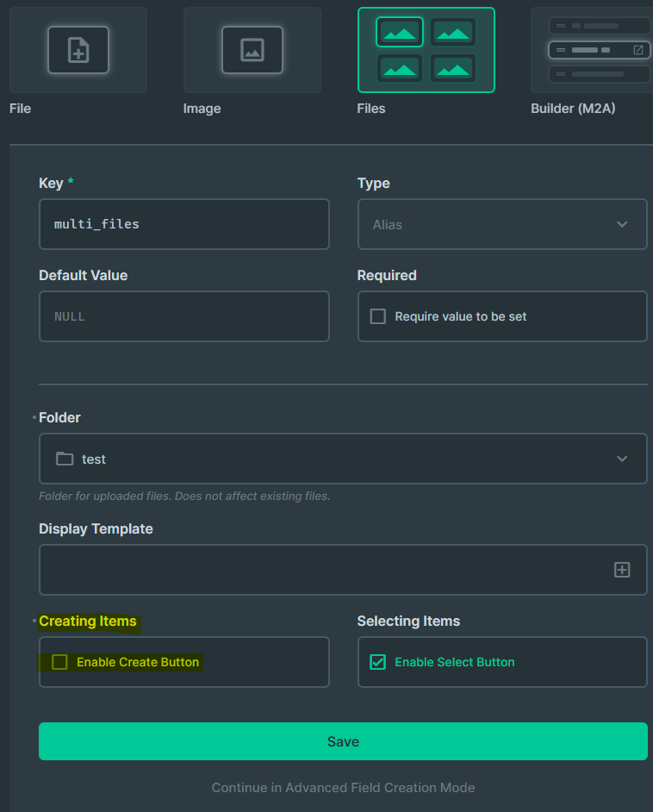Click the Display Template input field
This screenshot has width=653, height=812.
tap(343, 570)
